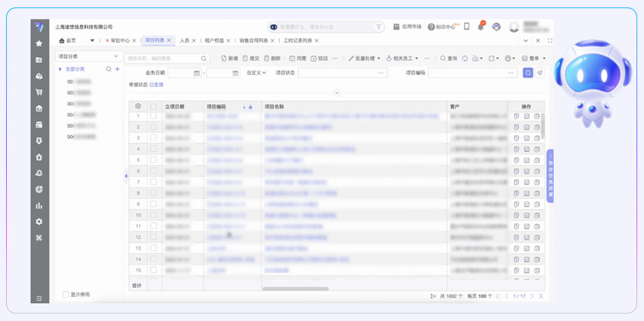Screen dimensions: 644x321
Task: Open the 自定义 date range dropdown
Action: click(x=256, y=73)
